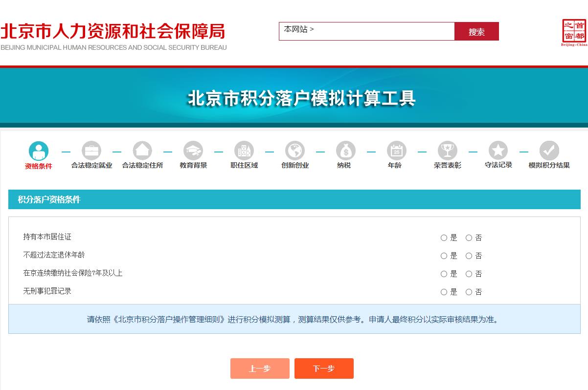Click the 合法稳定就业 briefcase icon
The image size is (588, 390).
click(91, 151)
